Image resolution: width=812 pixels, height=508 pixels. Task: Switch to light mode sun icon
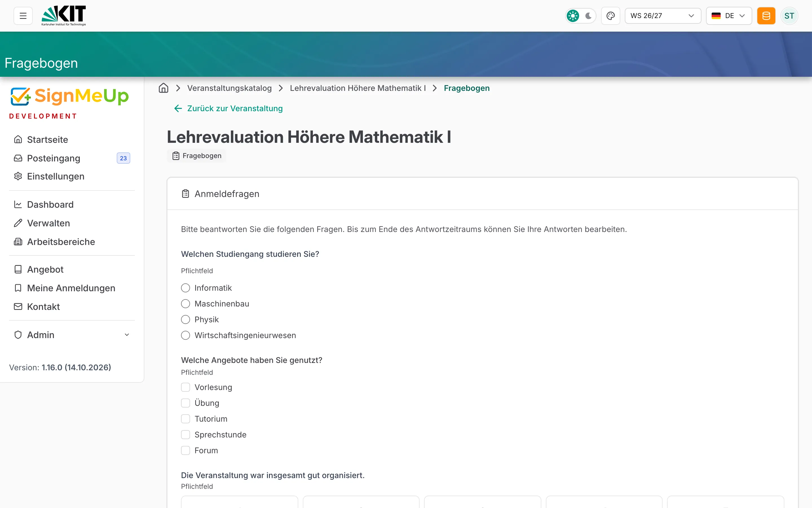[x=573, y=16]
